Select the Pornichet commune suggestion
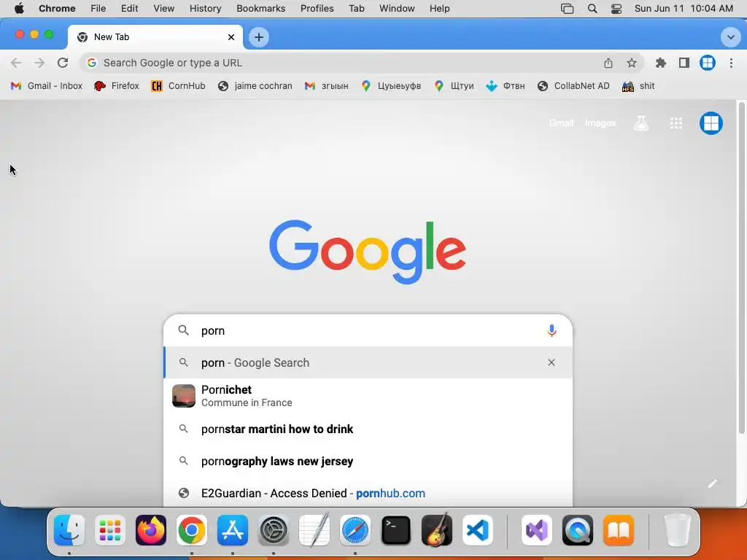The height and width of the screenshot is (560, 747). pyautogui.click(x=368, y=396)
